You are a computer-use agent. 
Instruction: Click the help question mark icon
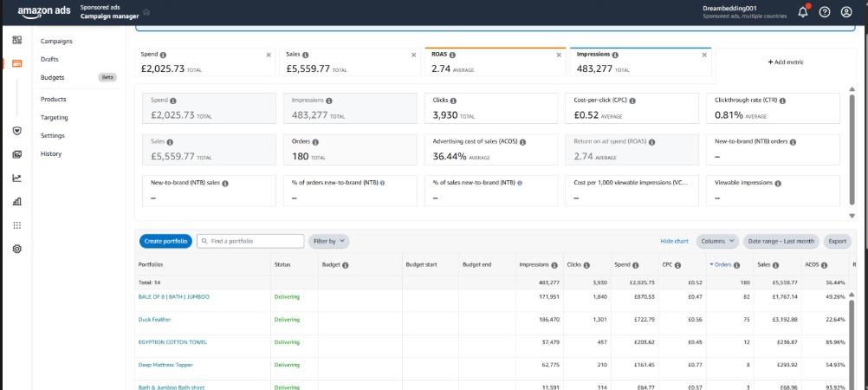(825, 12)
